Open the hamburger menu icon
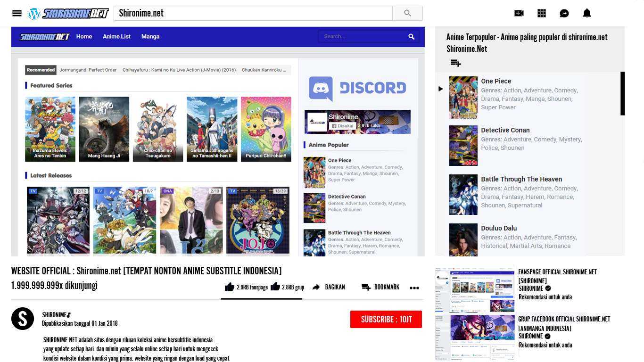The width and height of the screenshot is (644, 362). 17,13
